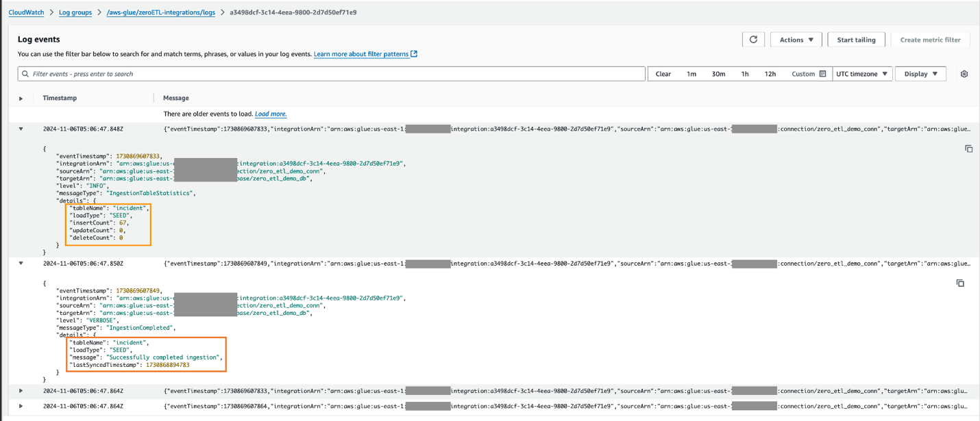The height and width of the screenshot is (421, 980).
Task: Open the Actions dropdown
Action: 796,40
